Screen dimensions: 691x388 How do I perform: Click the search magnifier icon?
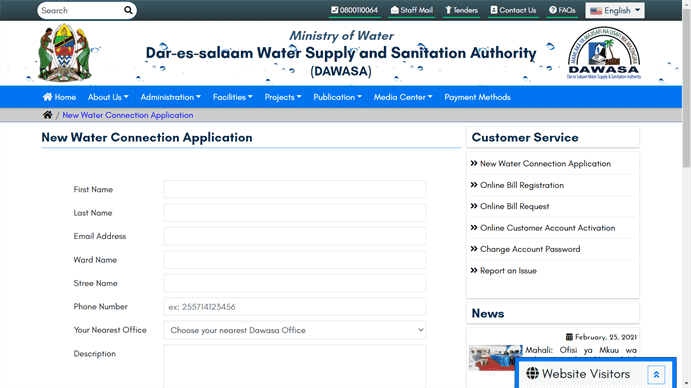[x=128, y=10]
